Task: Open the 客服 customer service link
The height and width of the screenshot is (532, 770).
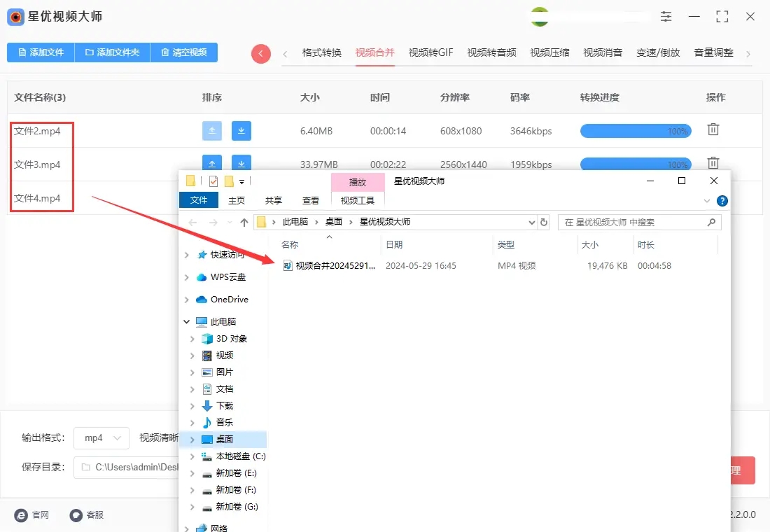Action: (x=87, y=514)
